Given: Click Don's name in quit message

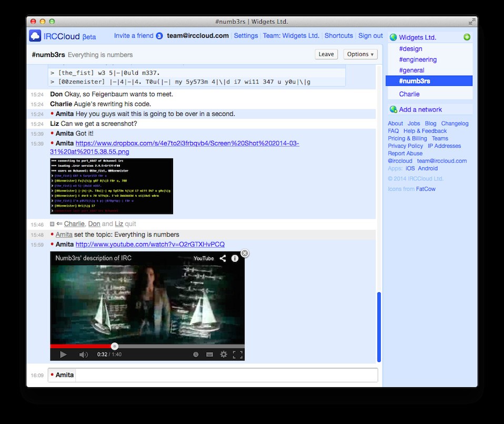Looking at the screenshot, I should tap(94, 224).
